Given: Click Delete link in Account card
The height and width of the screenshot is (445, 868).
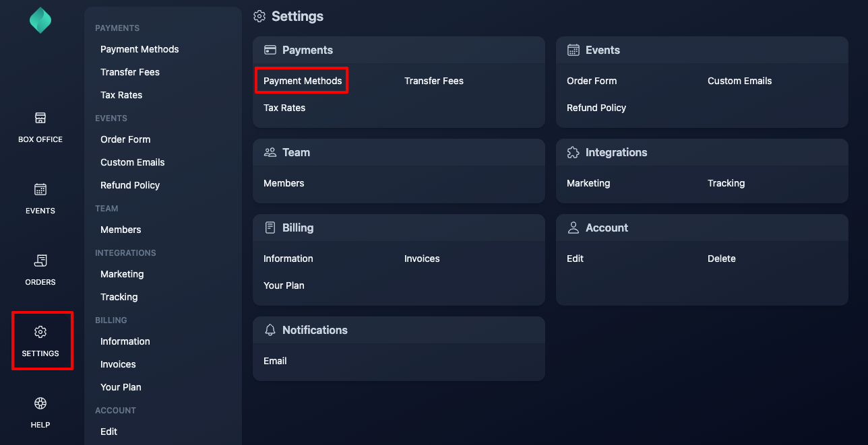Looking at the screenshot, I should click(x=722, y=259).
